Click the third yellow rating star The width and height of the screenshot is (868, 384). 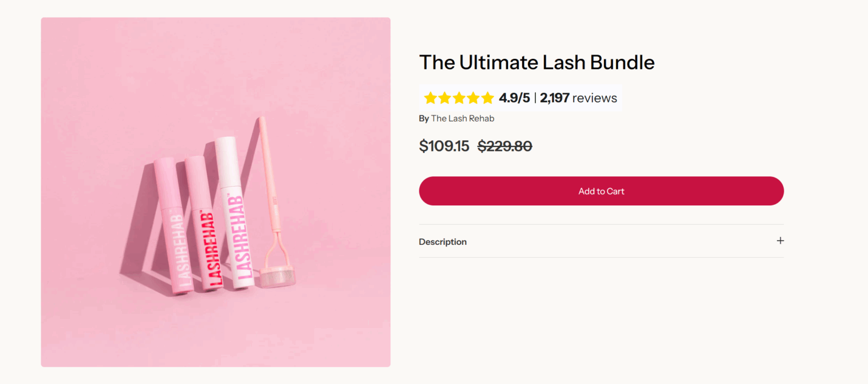pos(459,98)
